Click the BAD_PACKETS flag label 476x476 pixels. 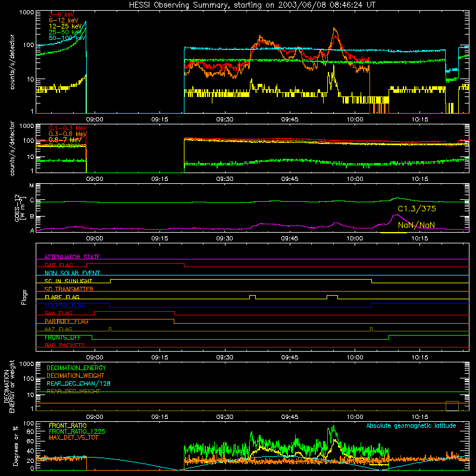point(65,345)
